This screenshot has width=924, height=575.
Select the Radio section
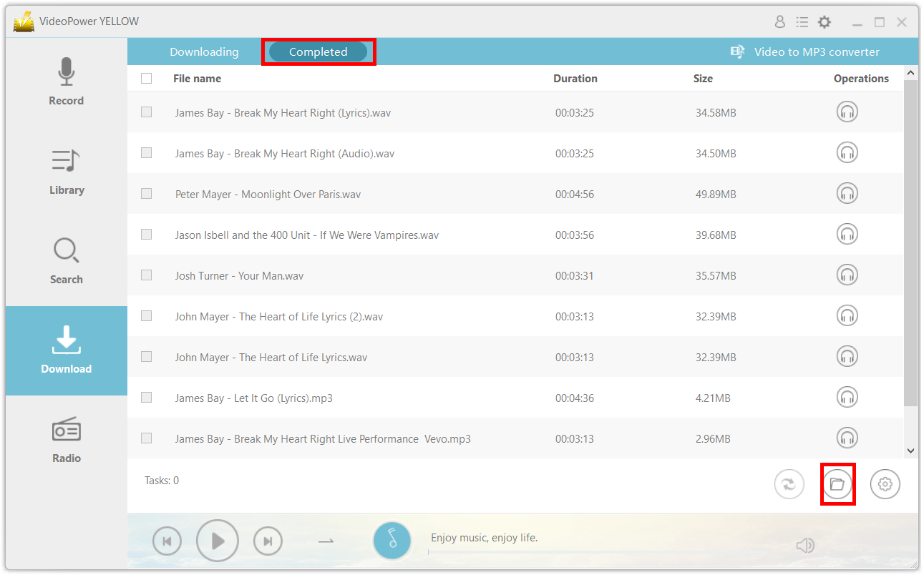point(66,438)
